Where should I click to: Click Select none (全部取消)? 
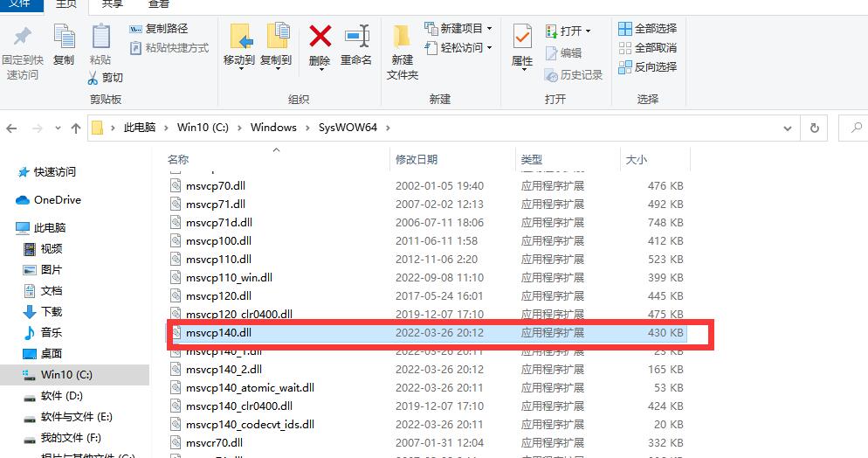648,47
